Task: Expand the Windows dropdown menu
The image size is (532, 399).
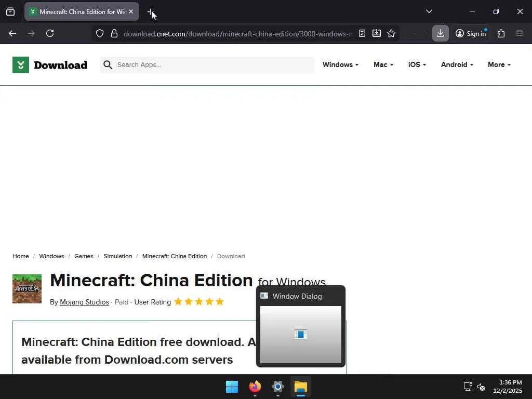Action: [340, 65]
